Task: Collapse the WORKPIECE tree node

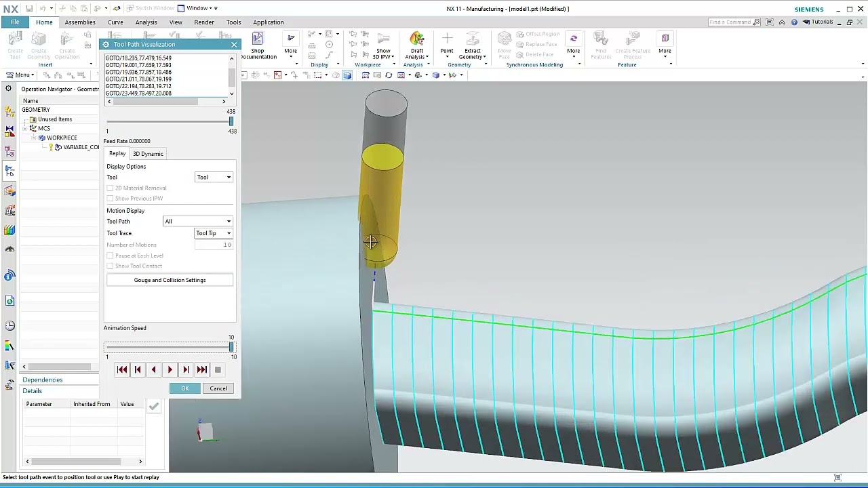Action: [x=34, y=138]
